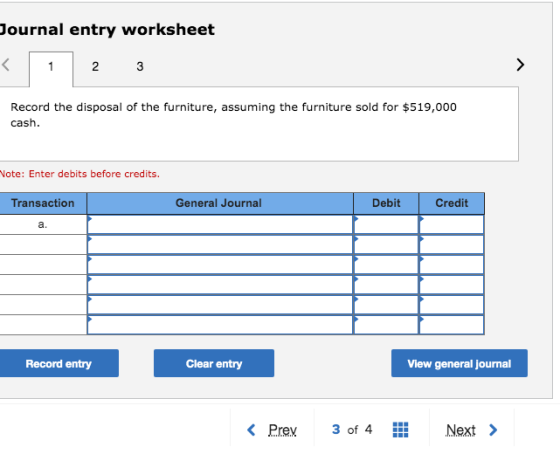Screen dimensions: 560x454
Task: Go to Prev question link
Action: click(x=282, y=430)
